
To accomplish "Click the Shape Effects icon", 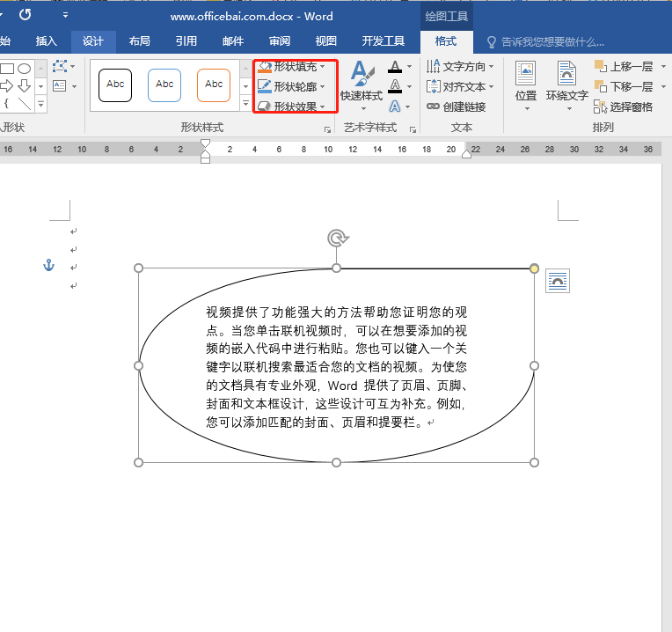I will click(x=265, y=106).
